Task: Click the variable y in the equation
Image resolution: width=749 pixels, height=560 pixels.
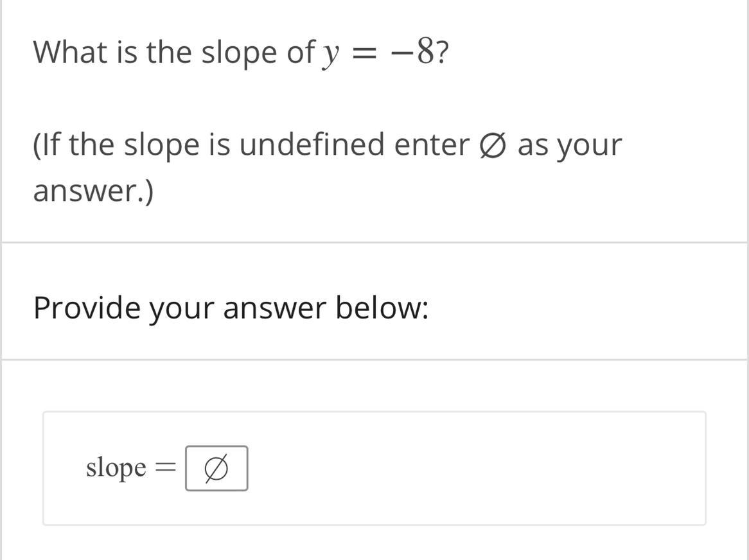Action: pos(330,53)
